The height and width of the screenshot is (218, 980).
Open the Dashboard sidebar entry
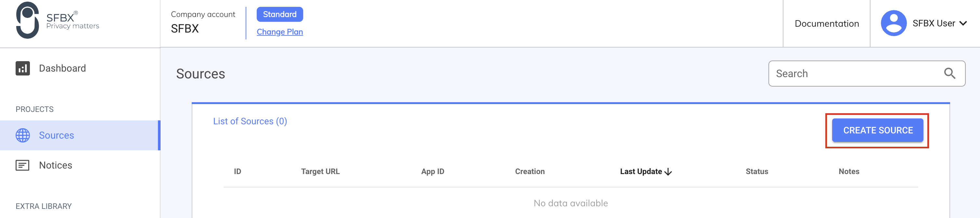[62, 68]
